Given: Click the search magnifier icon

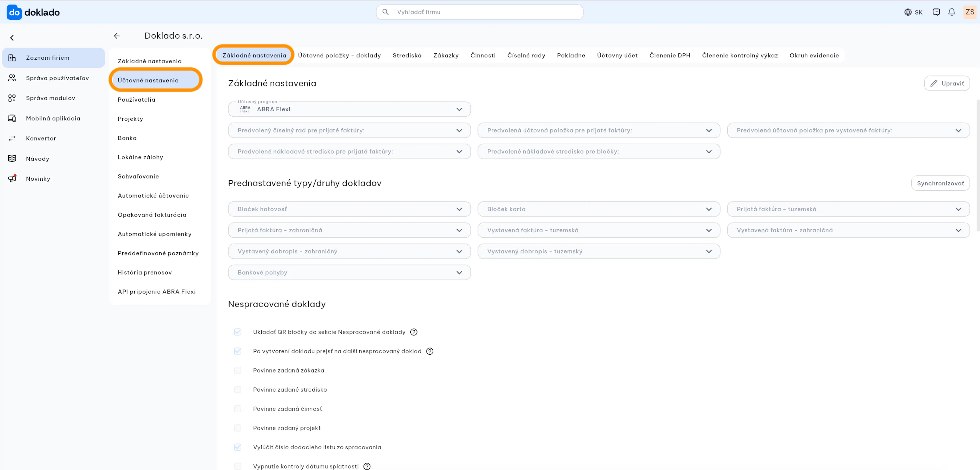Looking at the screenshot, I should pyautogui.click(x=385, y=12).
